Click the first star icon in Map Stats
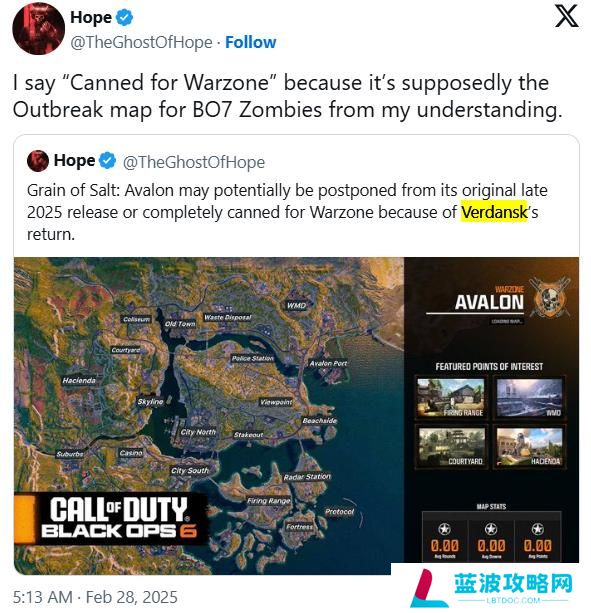 444,529
